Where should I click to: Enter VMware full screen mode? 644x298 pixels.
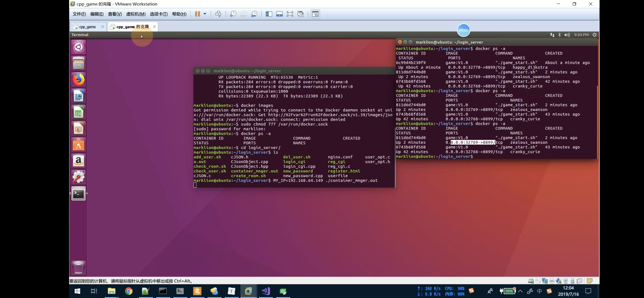click(290, 14)
